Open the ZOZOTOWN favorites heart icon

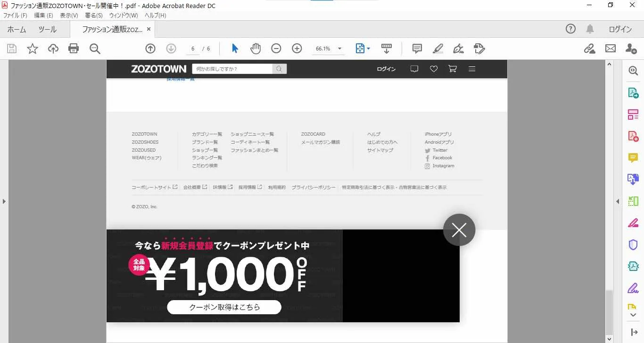tap(434, 69)
